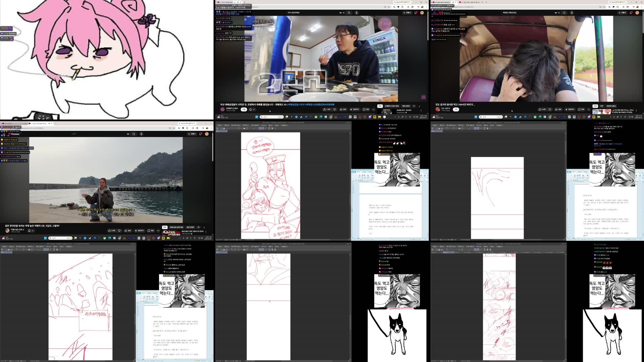Click search icon in top-right YouTube window
This screenshot has height=362, width=644.
click(x=564, y=13)
